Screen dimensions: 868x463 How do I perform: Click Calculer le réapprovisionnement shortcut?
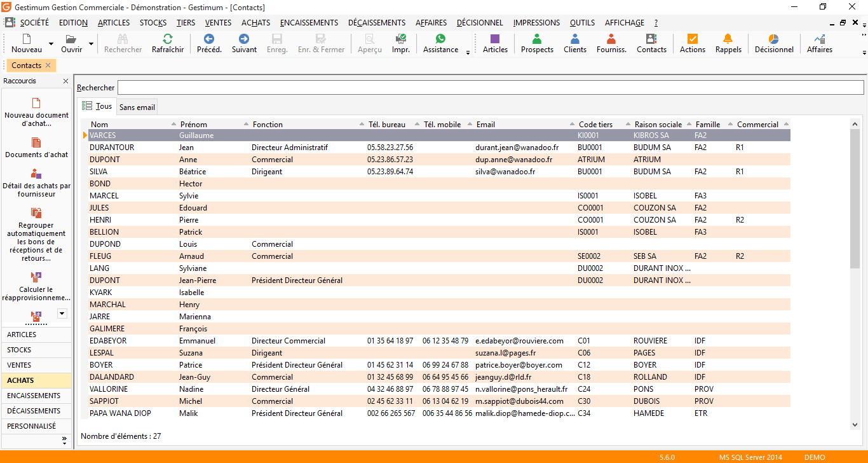36,287
